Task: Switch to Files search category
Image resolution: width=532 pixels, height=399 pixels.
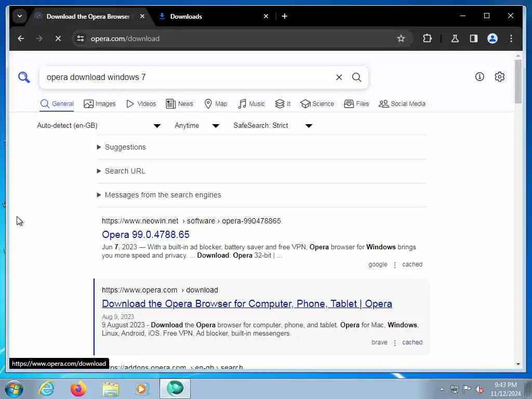Action: (356, 104)
